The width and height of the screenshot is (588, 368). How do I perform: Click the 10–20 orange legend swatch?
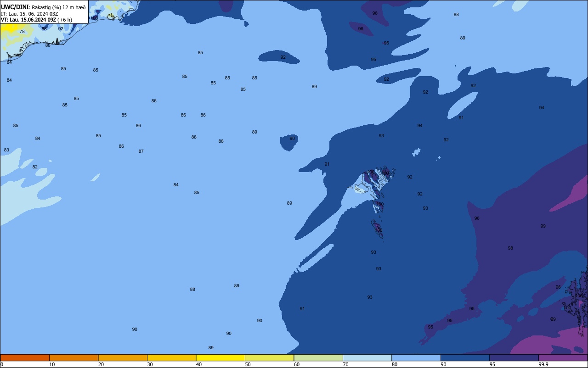[x=73, y=357]
